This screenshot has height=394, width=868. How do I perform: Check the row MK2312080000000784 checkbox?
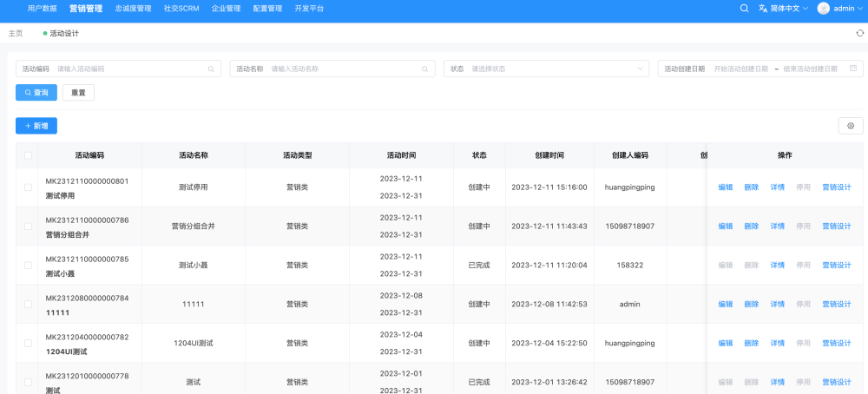[x=29, y=305]
